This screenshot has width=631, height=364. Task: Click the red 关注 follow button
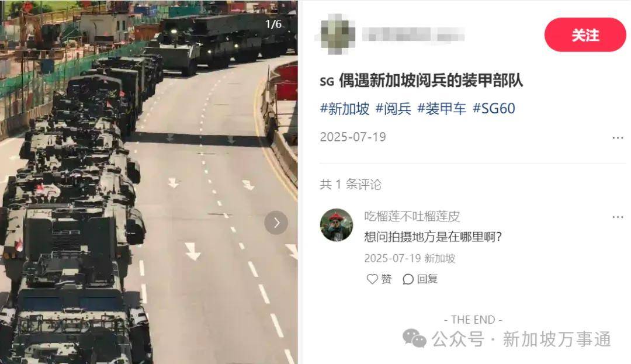click(x=585, y=35)
